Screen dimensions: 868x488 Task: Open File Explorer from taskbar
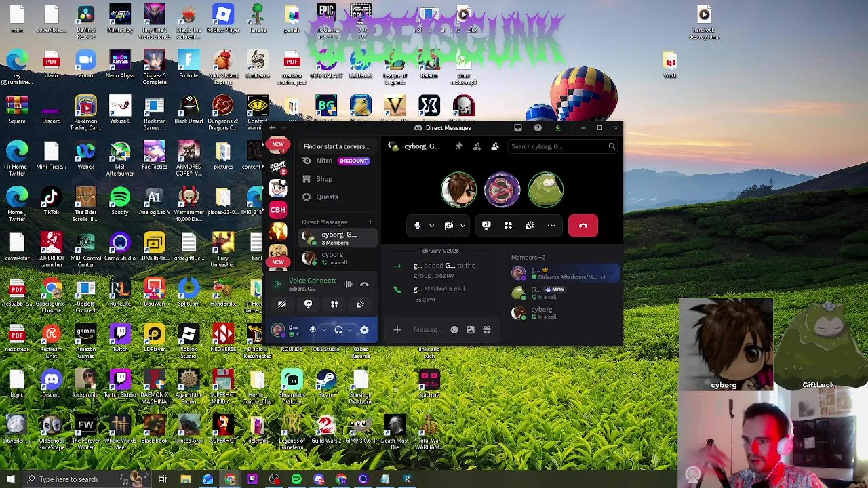[185, 479]
